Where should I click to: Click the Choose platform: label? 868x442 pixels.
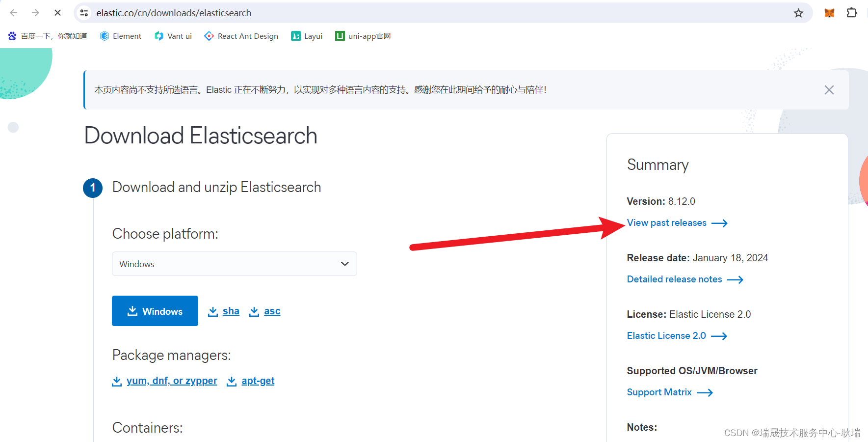[x=165, y=234]
